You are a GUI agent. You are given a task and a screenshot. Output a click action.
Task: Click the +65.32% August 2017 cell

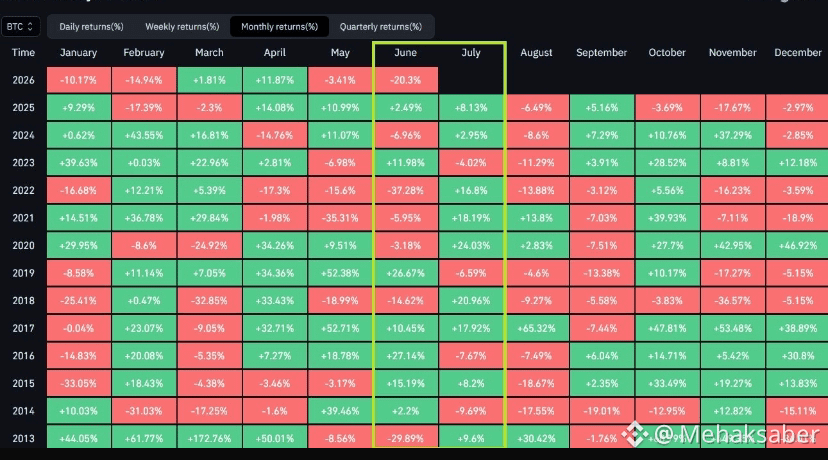[x=536, y=328]
